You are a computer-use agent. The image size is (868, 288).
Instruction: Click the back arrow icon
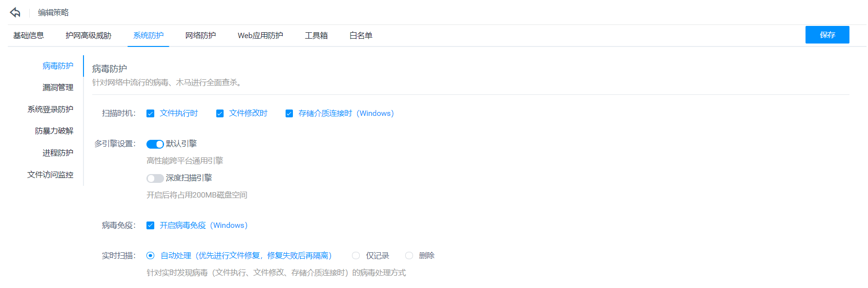coord(15,12)
